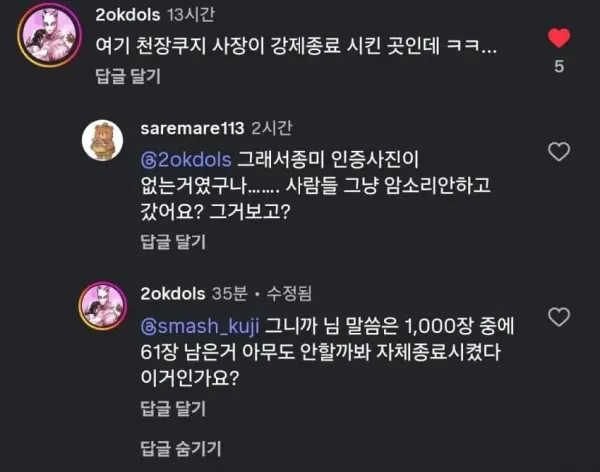The width and height of the screenshot is (600, 472).
Task: Click 답글 달기 under the top comment
Action: click(128, 76)
